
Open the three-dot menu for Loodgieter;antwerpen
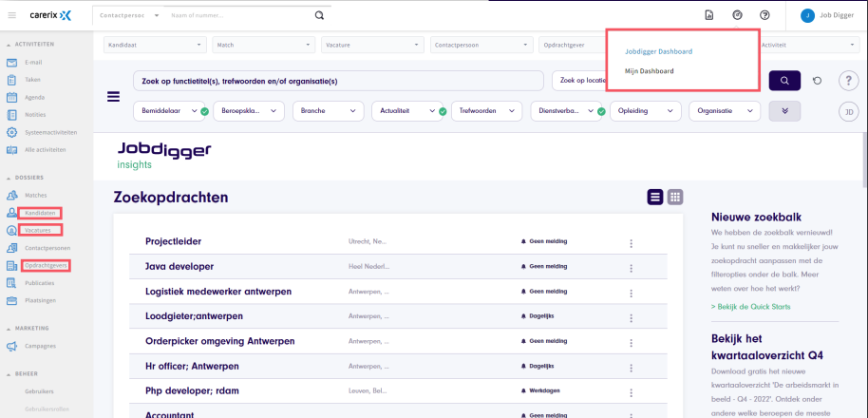click(631, 318)
